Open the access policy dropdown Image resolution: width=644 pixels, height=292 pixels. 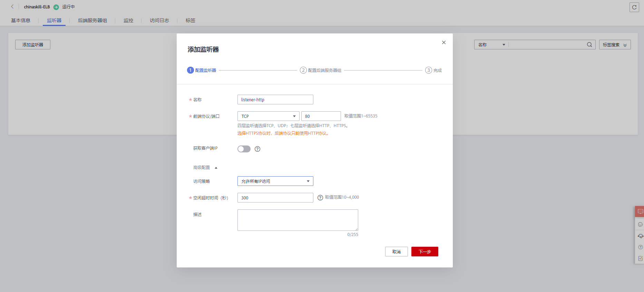click(x=275, y=181)
